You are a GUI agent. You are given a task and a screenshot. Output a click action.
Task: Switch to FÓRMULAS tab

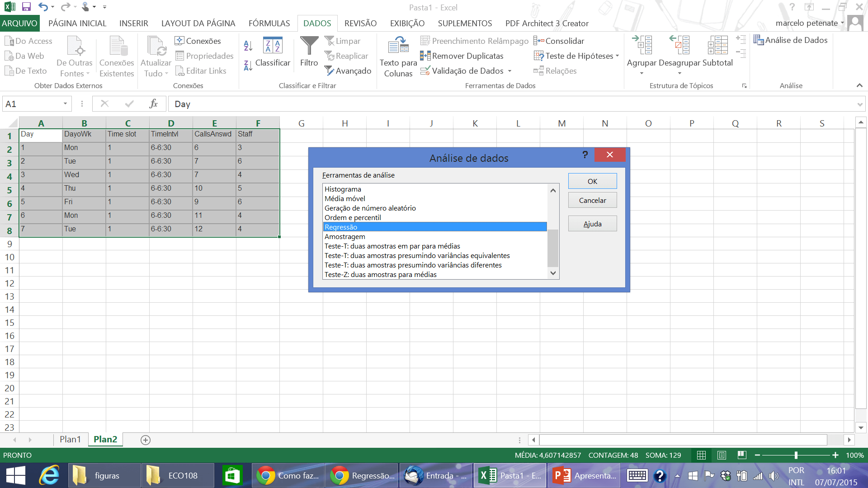[269, 23]
